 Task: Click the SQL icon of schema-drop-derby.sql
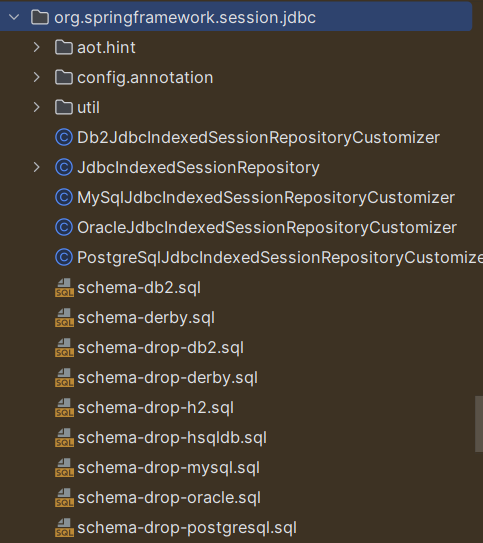point(64,378)
